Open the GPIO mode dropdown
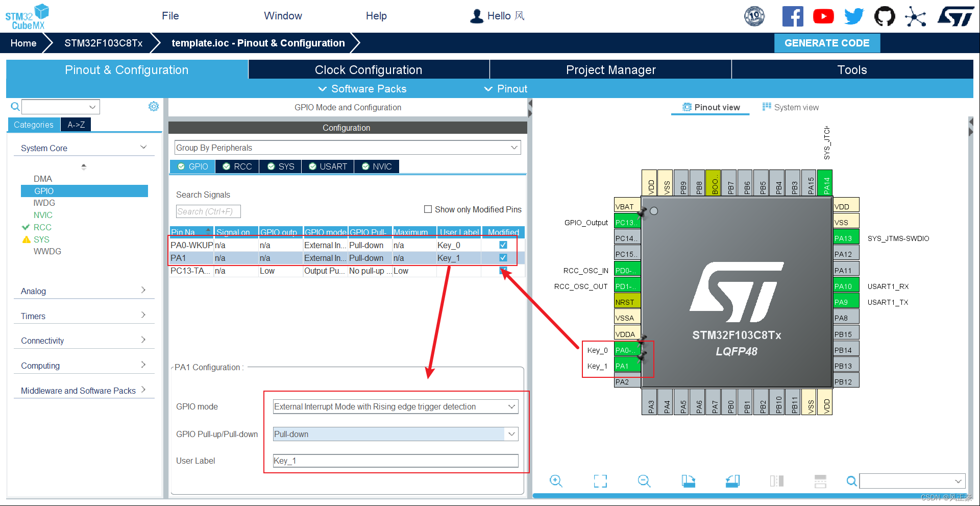 pos(396,406)
